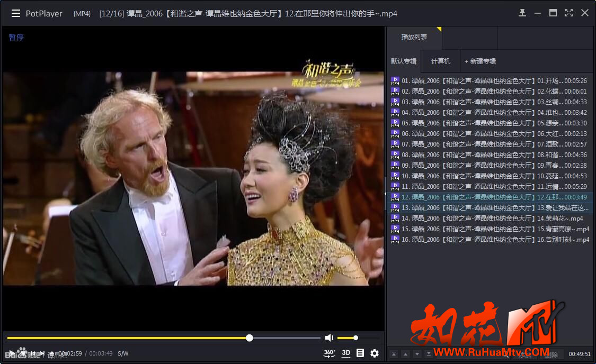This screenshot has height=364, width=596.
Task: Click + 新建专辑 to create album
Action: (480, 61)
